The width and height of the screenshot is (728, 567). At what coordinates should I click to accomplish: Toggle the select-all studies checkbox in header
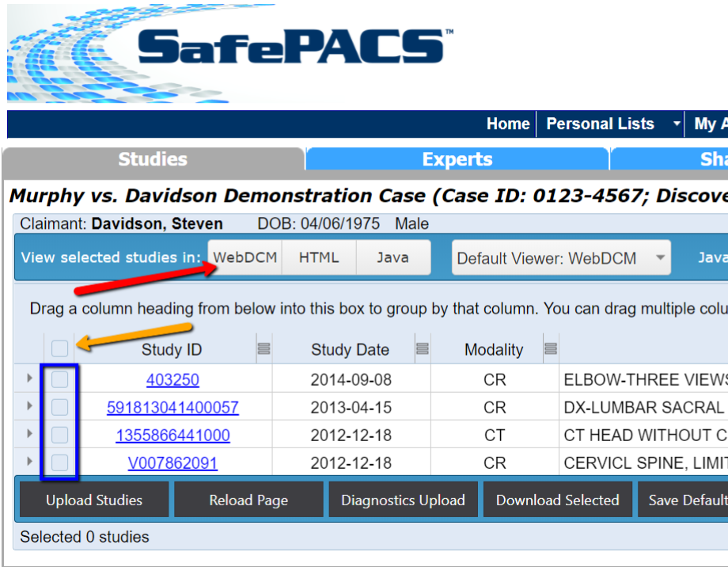click(x=59, y=348)
